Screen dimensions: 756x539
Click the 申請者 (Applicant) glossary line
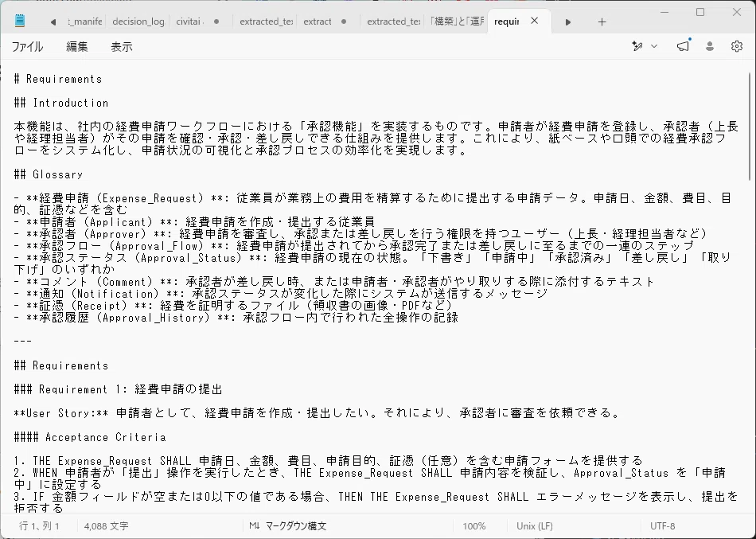[194, 222]
